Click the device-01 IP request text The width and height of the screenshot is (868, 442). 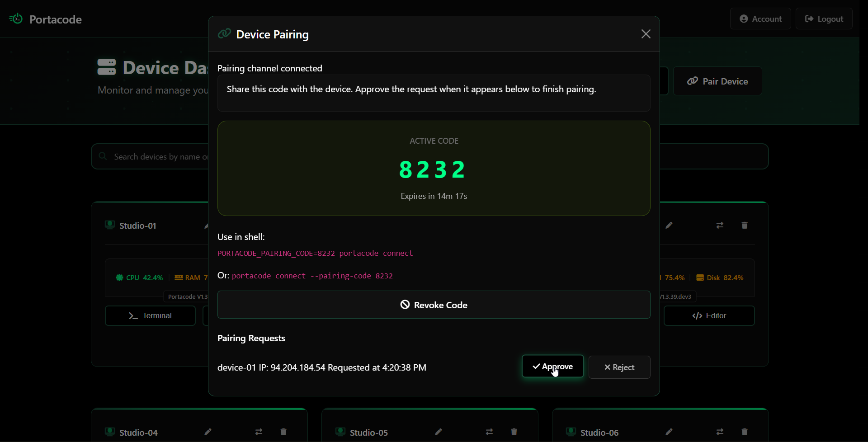pyautogui.click(x=321, y=367)
